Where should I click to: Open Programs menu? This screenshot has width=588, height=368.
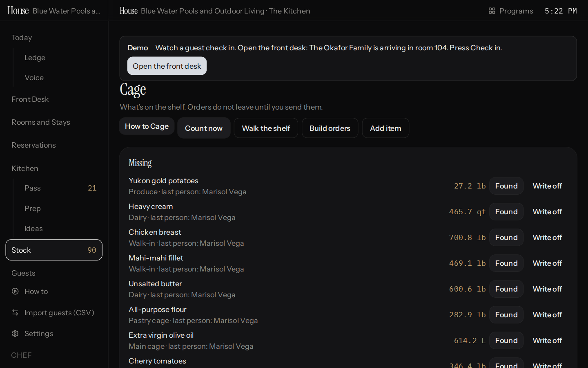pyautogui.click(x=511, y=11)
